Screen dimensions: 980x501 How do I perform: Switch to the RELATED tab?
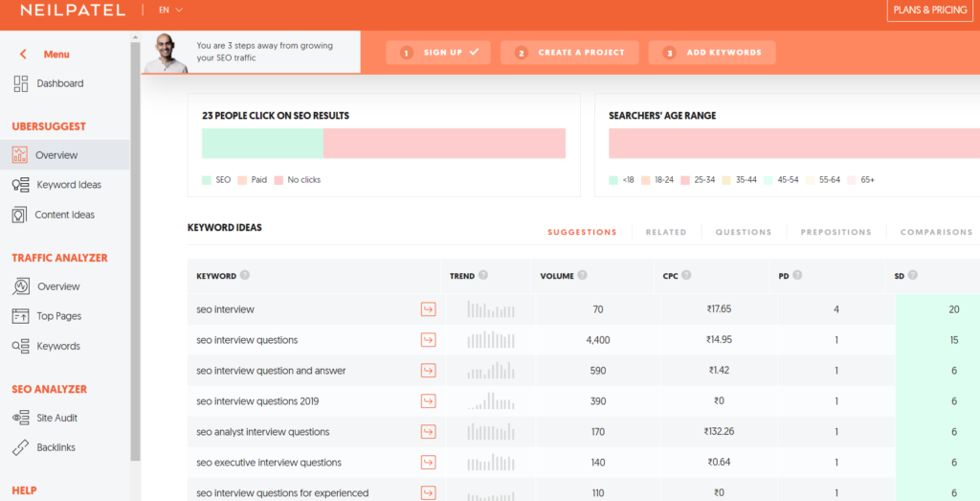click(x=666, y=232)
